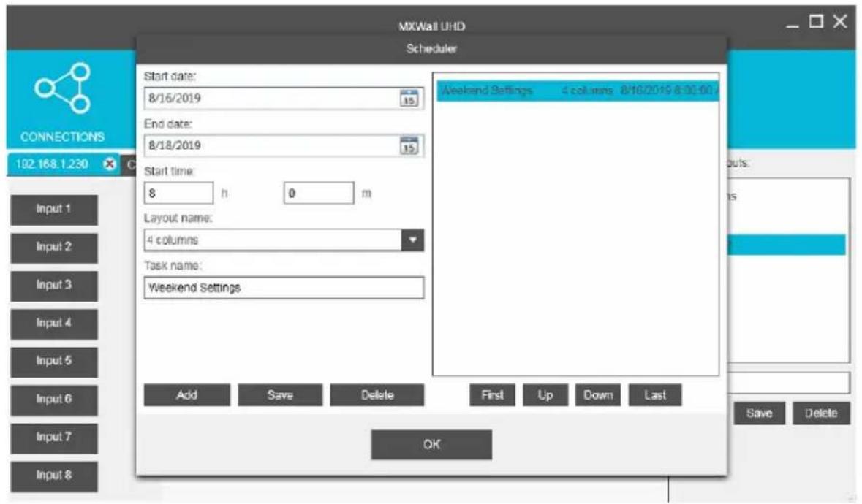Select Input 7 in main window
Image resolution: width=862 pixels, height=504 pixels.
click(54, 438)
